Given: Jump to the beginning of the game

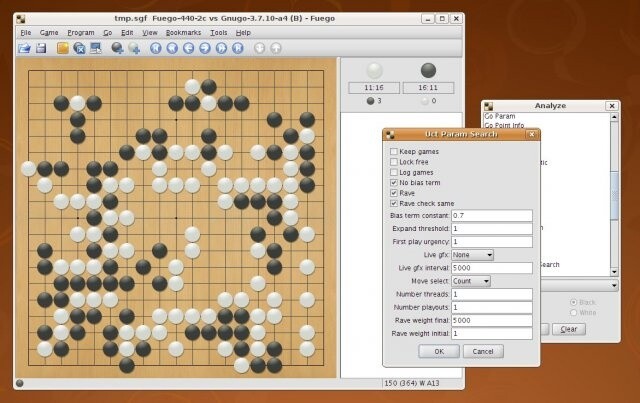Looking at the screenshot, I should 156,48.
